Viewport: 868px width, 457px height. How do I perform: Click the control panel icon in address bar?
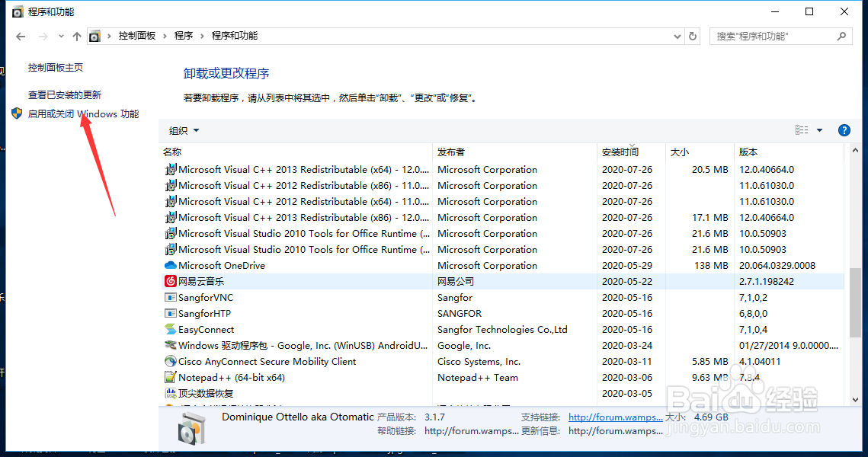94,37
